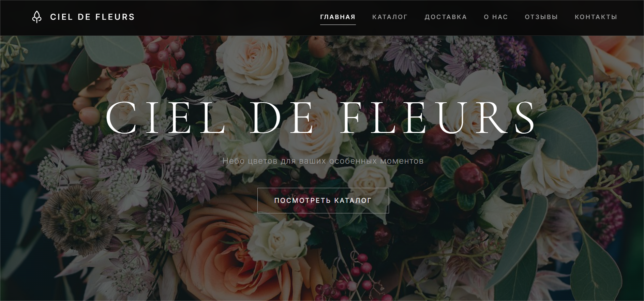Click the ПОСМОТРЕТЬ КАТАЛОГ button
Screen dimensions: 644x301
coord(323,200)
